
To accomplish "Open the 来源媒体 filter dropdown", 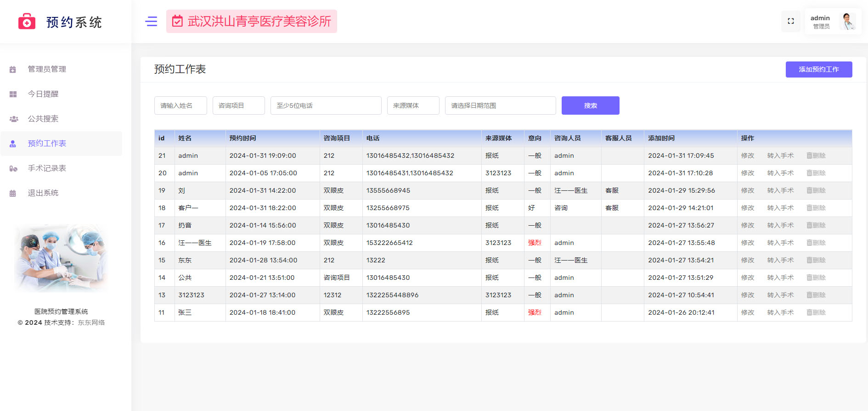I will pos(413,106).
